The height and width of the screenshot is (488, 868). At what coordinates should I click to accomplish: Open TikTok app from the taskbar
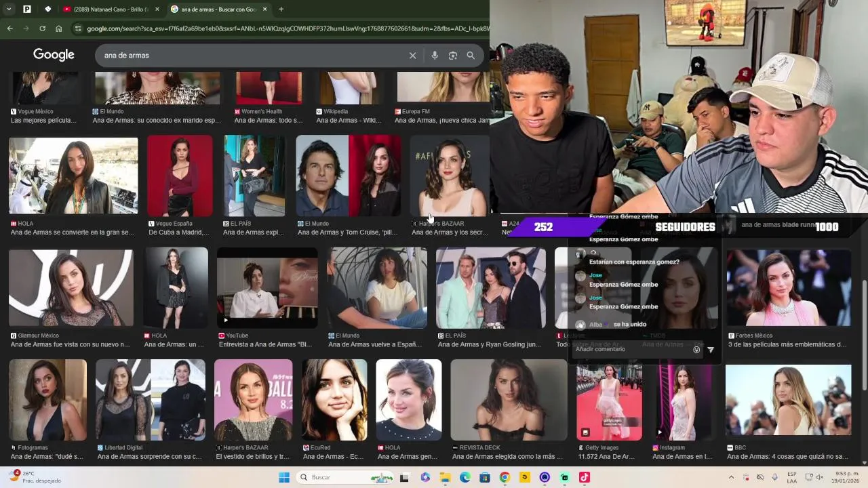[x=585, y=477]
